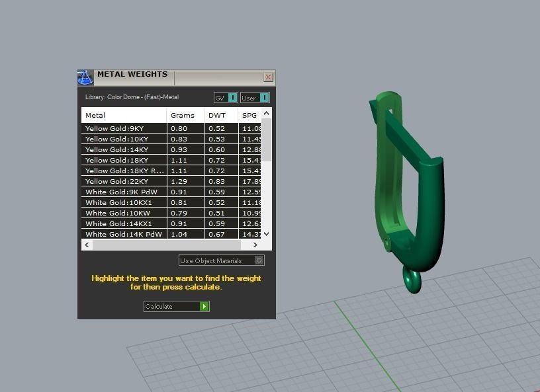The height and width of the screenshot is (392, 540).
Task: Select the White Gold:10KX1 row
Action: pyautogui.click(x=171, y=202)
